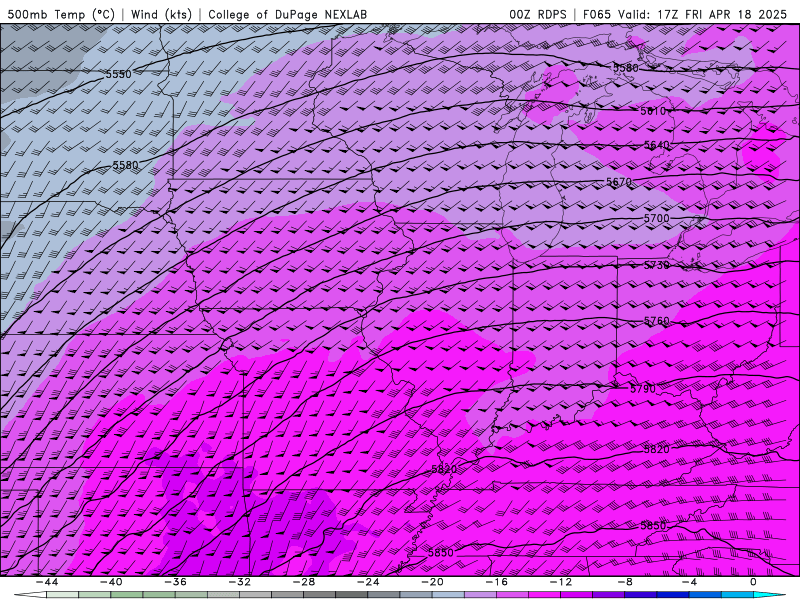This screenshot has width=800, height=600.
Task: Click the 5640 height contour label
Action: point(657,145)
